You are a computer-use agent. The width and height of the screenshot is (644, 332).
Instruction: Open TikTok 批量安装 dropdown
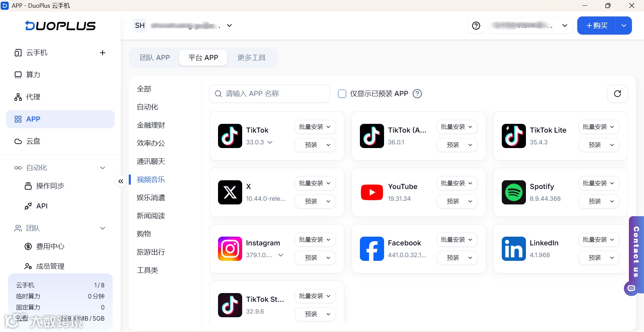(315, 127)
